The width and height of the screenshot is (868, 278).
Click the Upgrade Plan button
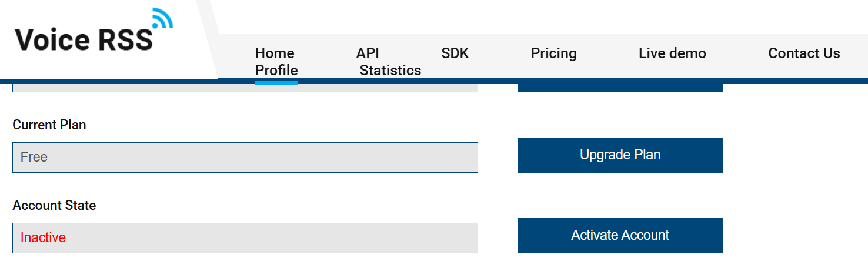click(620, 155)
